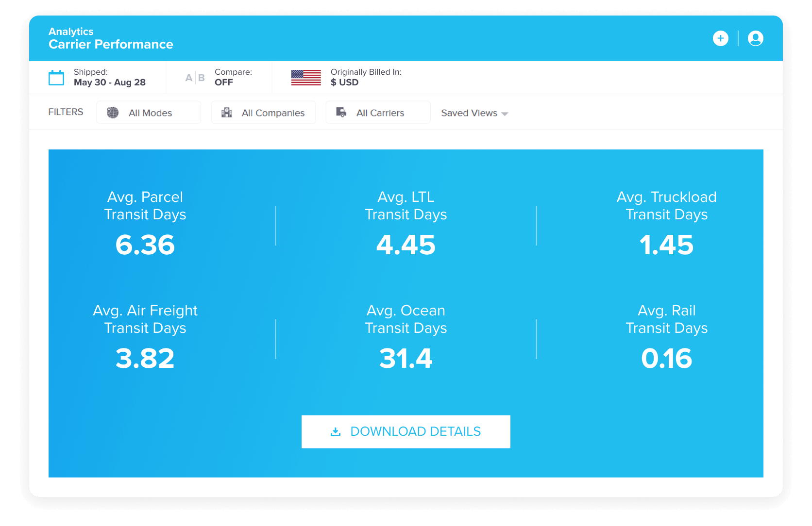Click the Analytics breadcrumb text
Image resolution: width=812 pixels, height=526 pixels.
pyautogui.click(x=71, y=32)
